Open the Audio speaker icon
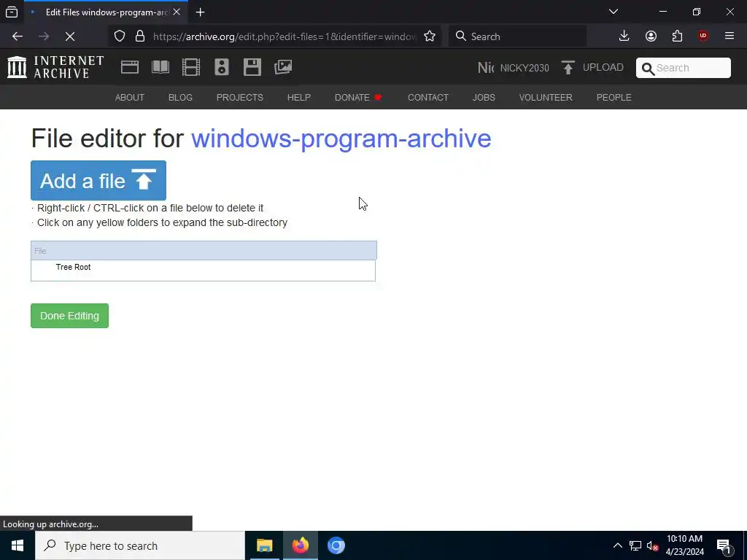 coord(222,67)
